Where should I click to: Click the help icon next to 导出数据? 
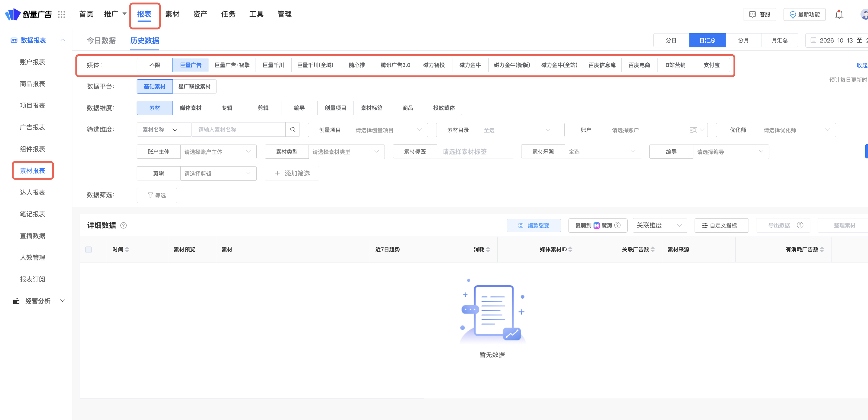800,225
